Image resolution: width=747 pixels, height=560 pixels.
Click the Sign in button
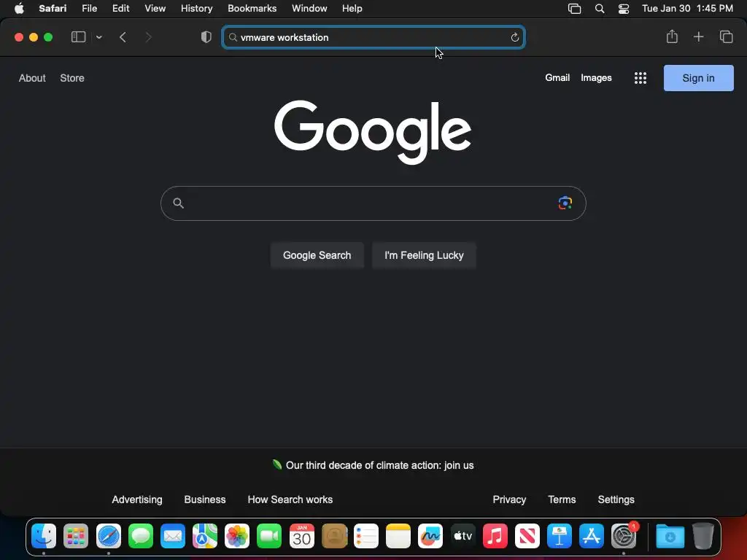[698, 78]
